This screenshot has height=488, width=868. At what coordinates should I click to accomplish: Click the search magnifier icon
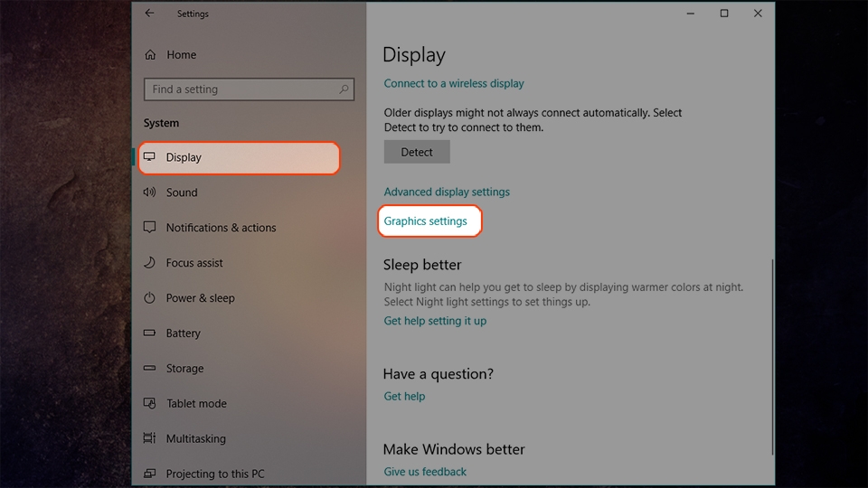344,89
